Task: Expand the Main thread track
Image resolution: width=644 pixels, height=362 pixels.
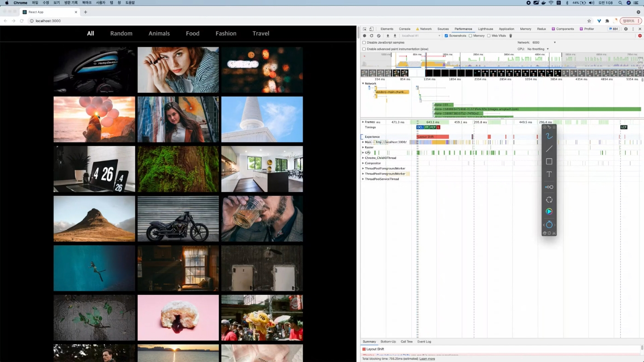Action: 363,142
